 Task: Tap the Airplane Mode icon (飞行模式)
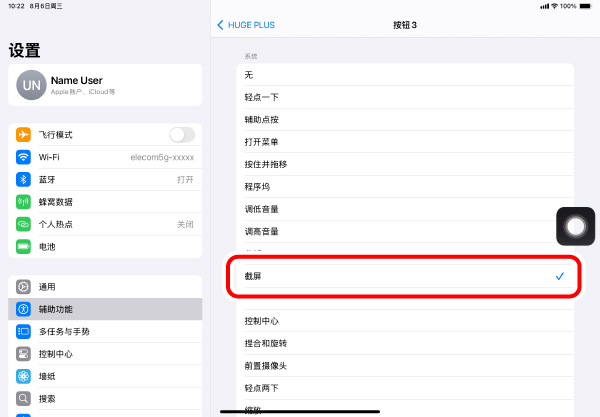click(x=23, y=135)
